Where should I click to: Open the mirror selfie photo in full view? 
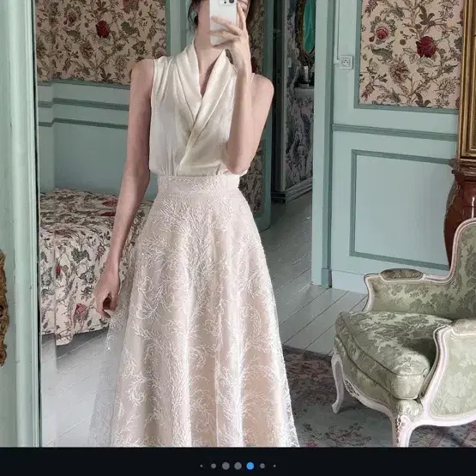coord(238,224)
